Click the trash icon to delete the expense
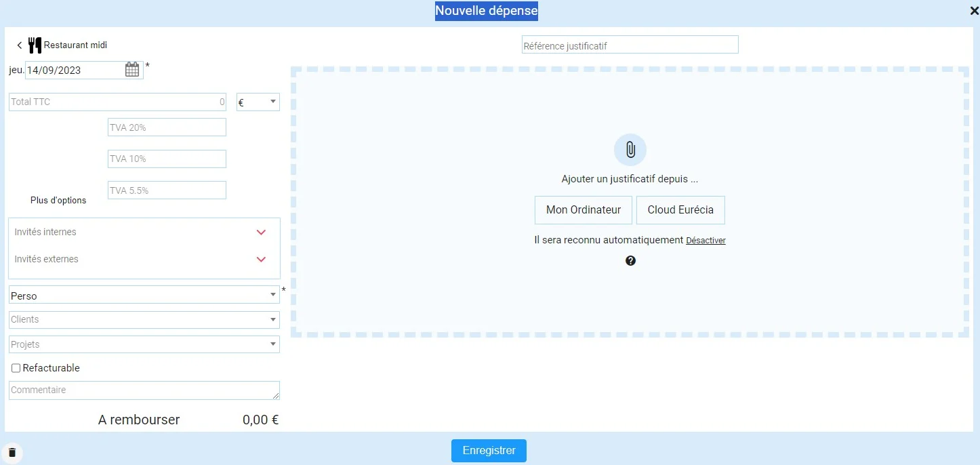980x465 pixels. coord(13,452)
